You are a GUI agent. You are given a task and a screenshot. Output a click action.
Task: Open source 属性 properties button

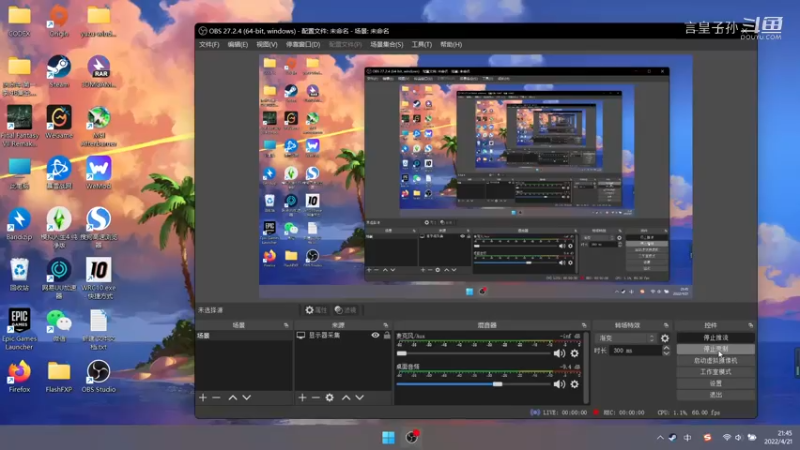(x=316, y=310)
